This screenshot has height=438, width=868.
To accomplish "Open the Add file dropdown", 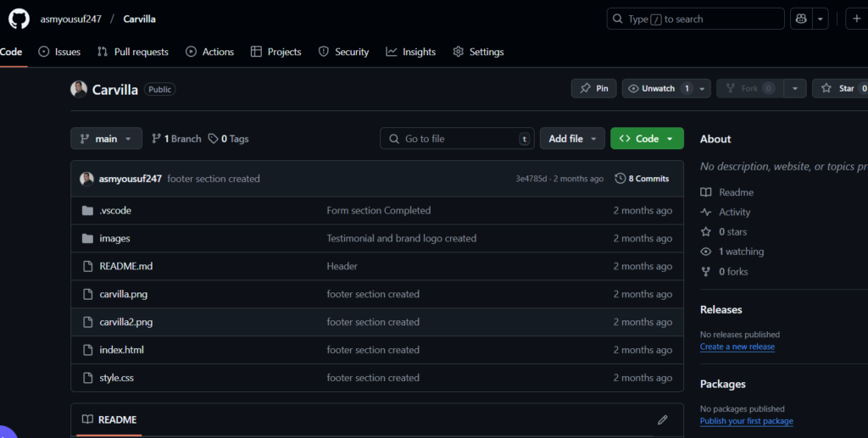I will coord(572,138).
